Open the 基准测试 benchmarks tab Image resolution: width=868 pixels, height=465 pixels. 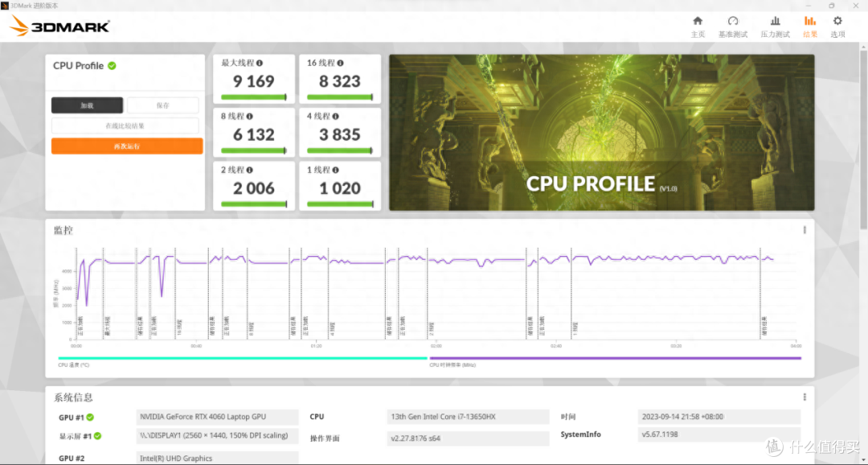(733, 27)
